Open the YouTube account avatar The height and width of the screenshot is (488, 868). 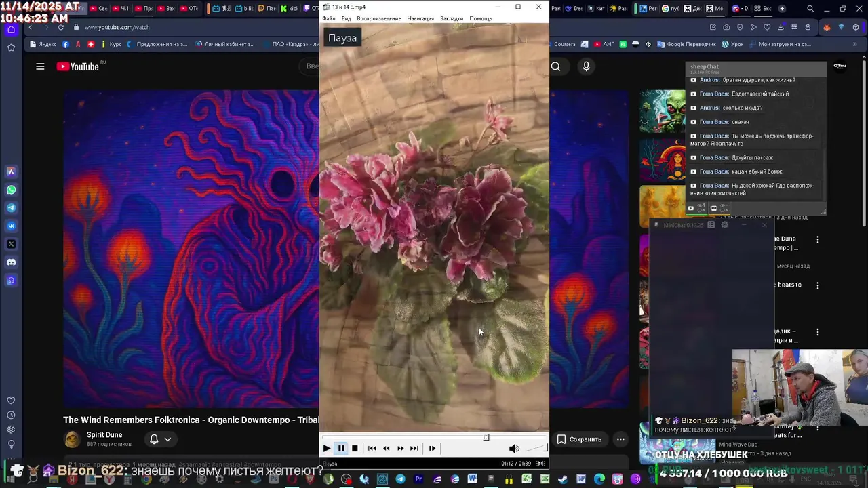[840, 66]
